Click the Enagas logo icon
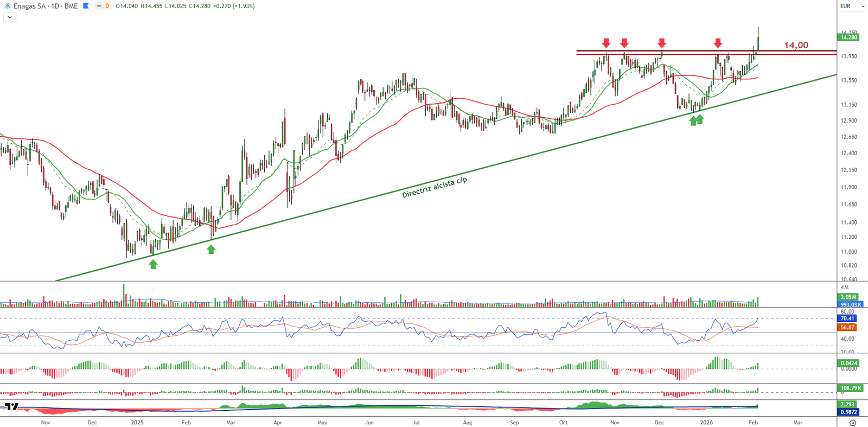Viewport: 868px width, 427px height. pyautogui.click(x=7, y=6)
